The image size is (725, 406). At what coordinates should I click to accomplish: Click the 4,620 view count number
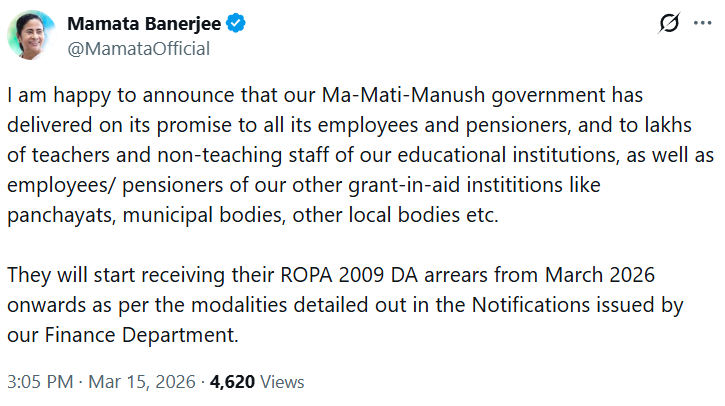pos(233,382)
